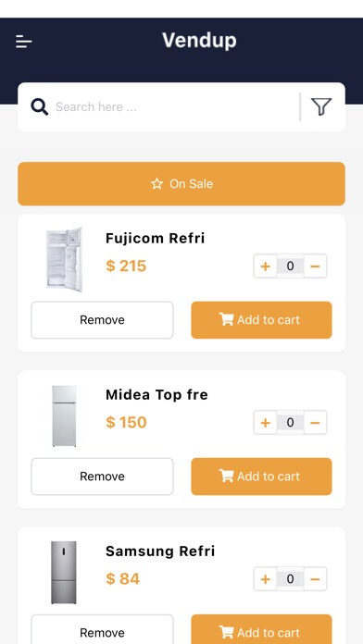Image resolution: width=363 pixels, height=644 pixels.
Task: Add Samsung Refri to cart
Action: coord(261,629)
